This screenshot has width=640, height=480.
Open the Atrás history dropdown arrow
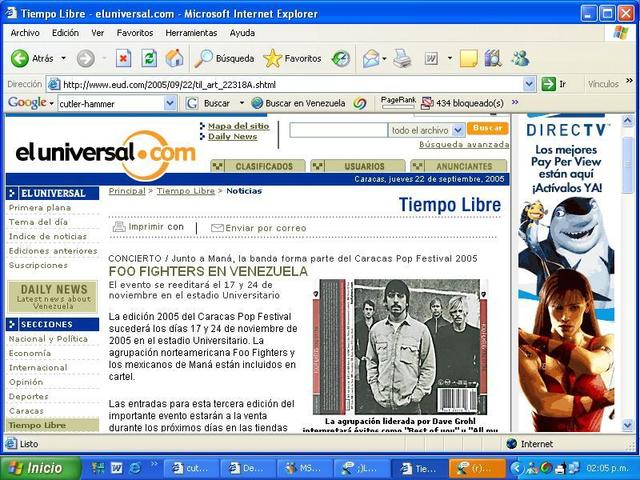pyautogui.click(x=64, y=58)
